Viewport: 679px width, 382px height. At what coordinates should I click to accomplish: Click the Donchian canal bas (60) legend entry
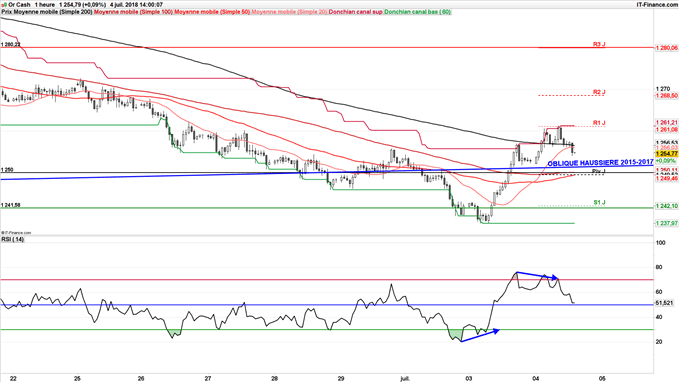point(417,12)
